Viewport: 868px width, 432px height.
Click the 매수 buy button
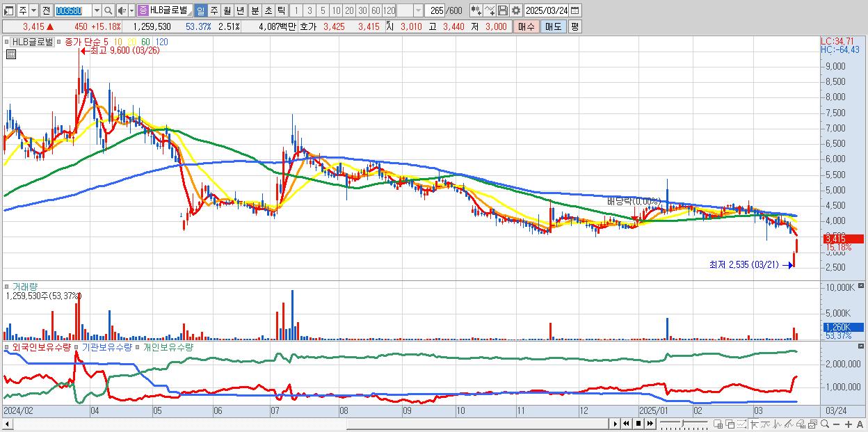point(526,26)
